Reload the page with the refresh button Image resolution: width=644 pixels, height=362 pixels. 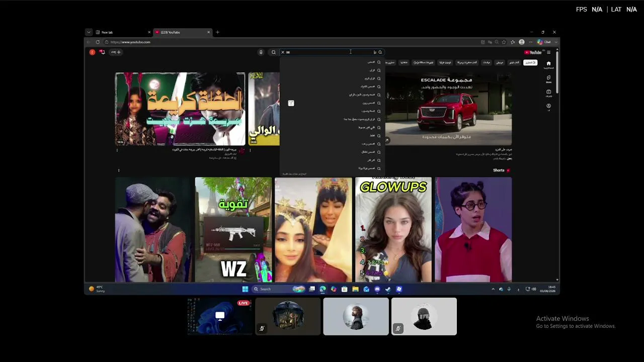coord(98,42)
